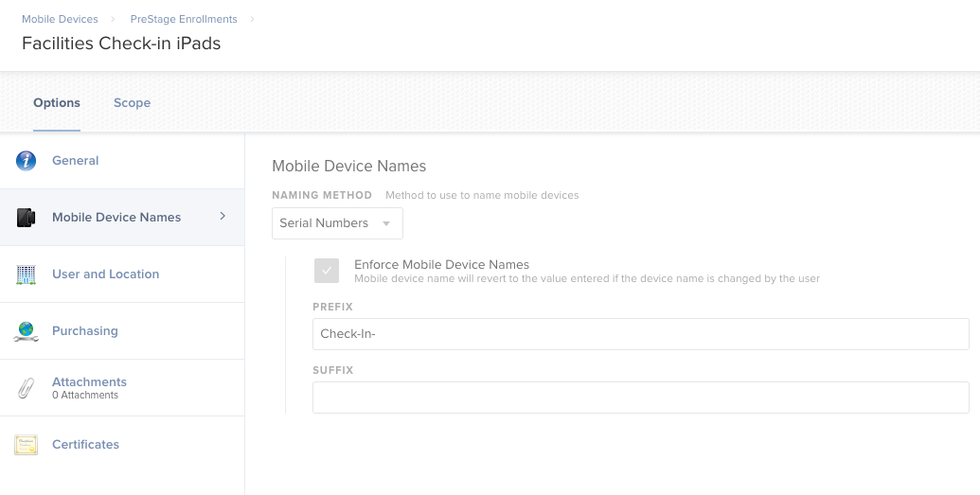Open General settings section
This screenshot has height=495, width=980.
122,161
